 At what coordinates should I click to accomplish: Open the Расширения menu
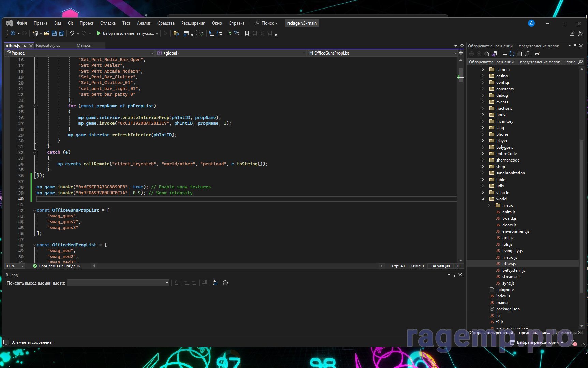pyautogui.click(x=193, y=23)
